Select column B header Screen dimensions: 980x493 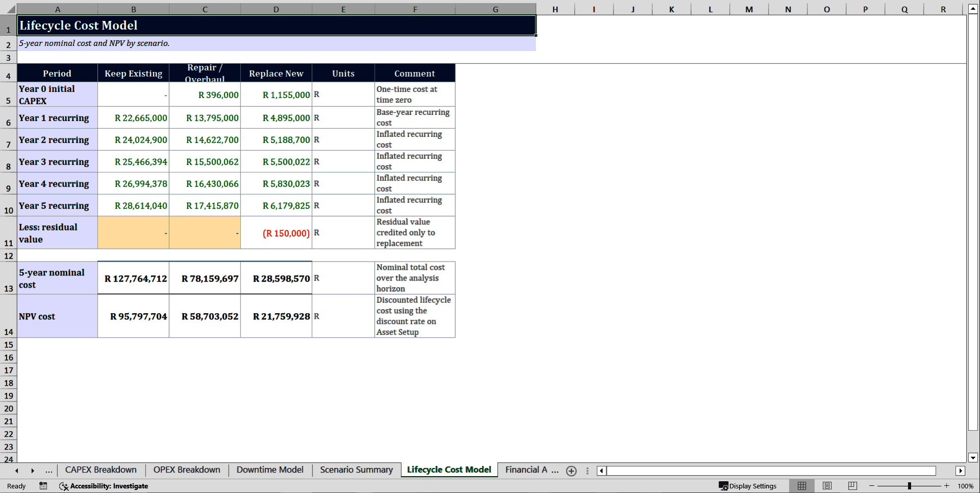click(x=133, y=9)
